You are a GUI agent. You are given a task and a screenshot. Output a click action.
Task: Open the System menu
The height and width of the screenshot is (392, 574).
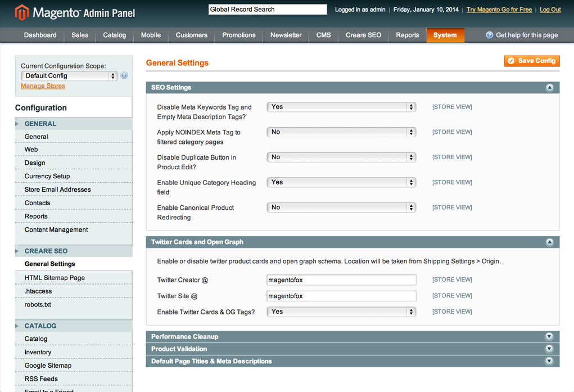(x=445, y=35)
